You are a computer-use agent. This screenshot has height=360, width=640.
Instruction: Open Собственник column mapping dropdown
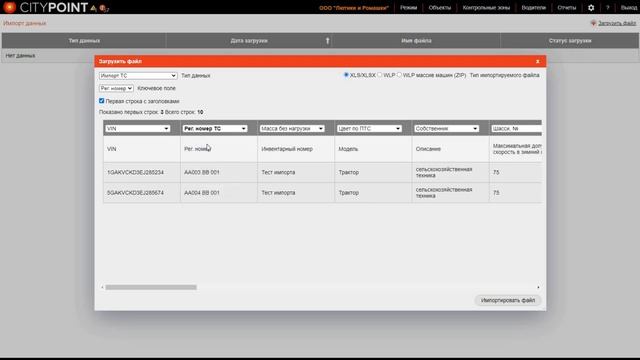point(447,129)
